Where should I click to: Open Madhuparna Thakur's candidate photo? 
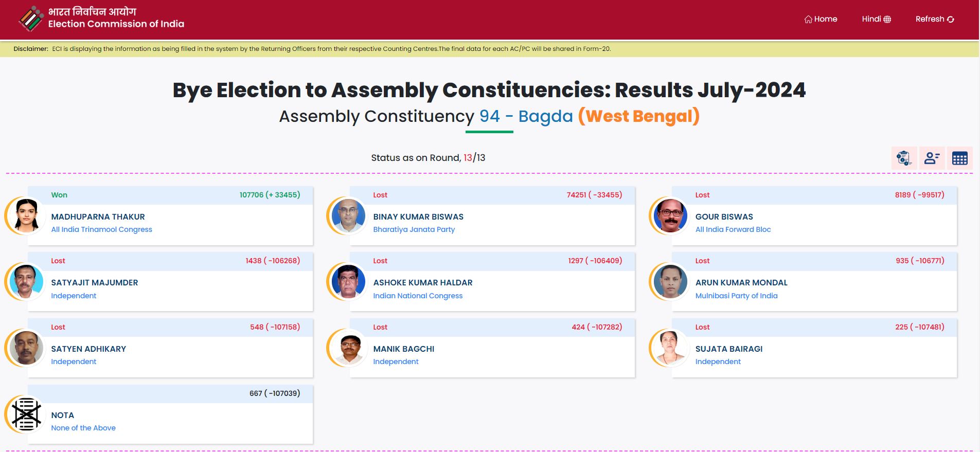26,215
